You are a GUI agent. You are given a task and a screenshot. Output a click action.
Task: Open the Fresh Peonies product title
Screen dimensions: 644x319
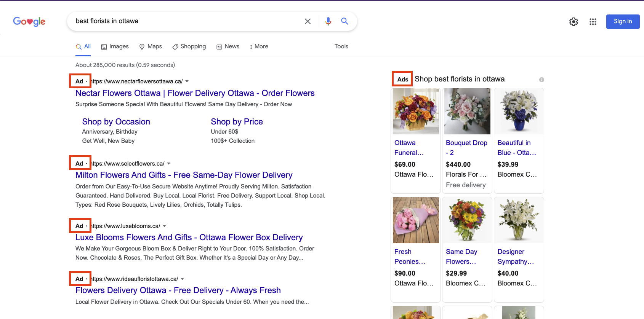coord(410,257)
